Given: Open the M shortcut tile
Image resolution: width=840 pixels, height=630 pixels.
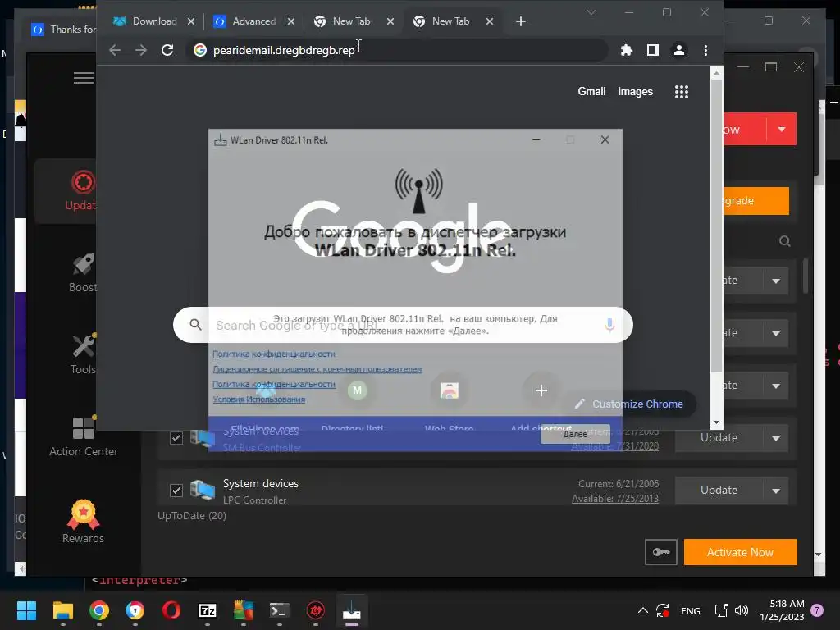Looking at the screenshot, I should 358,390.
